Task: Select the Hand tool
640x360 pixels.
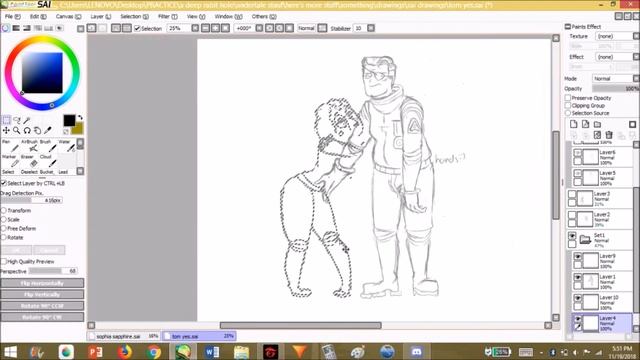Action: click(37, 130)
